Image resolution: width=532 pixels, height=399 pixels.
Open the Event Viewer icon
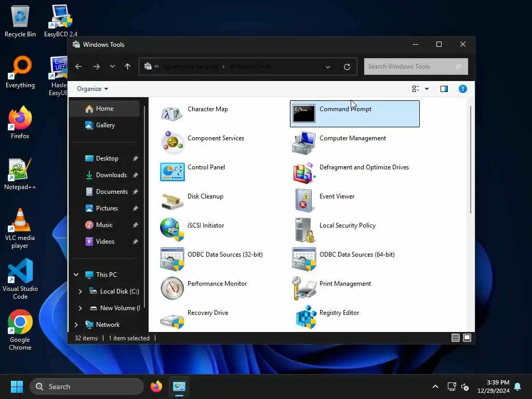click(x=304, y=200)
